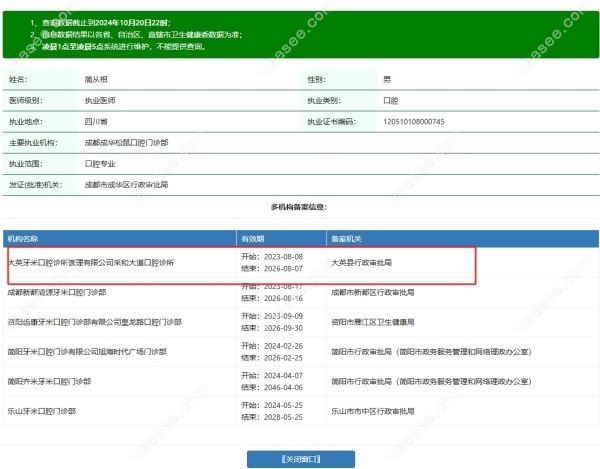
Task: Click the highlighted 大英牙米口腔诊所 institution row
Action: tap(91, 262)
